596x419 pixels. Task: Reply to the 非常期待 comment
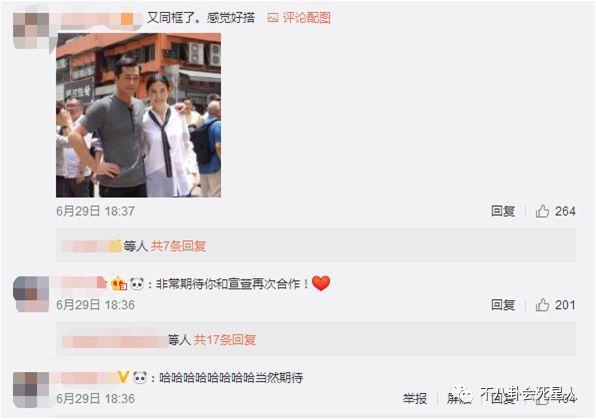pos(503,305)
